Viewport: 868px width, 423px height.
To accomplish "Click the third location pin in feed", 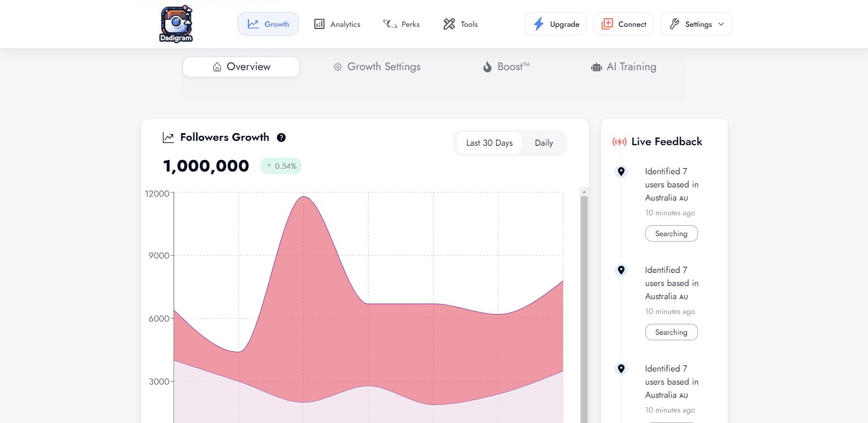I will (621, 369).
